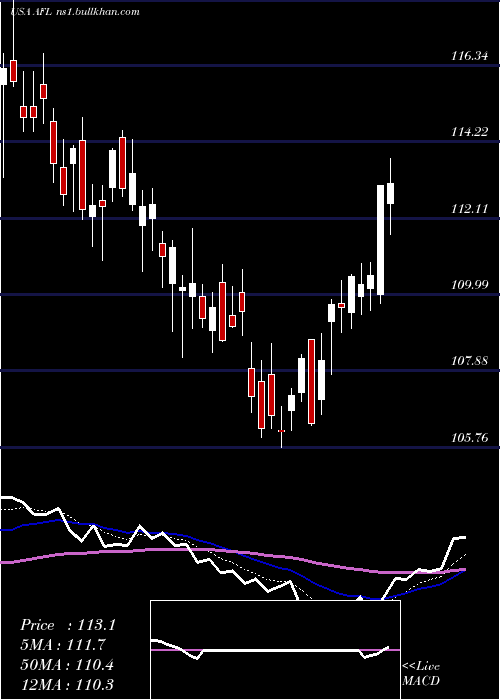This screenshot has width=500, height=700.
Task: Click the 'USA AFL ns1.bullkhan.com' chart title
Action: (x=75, y=11)
